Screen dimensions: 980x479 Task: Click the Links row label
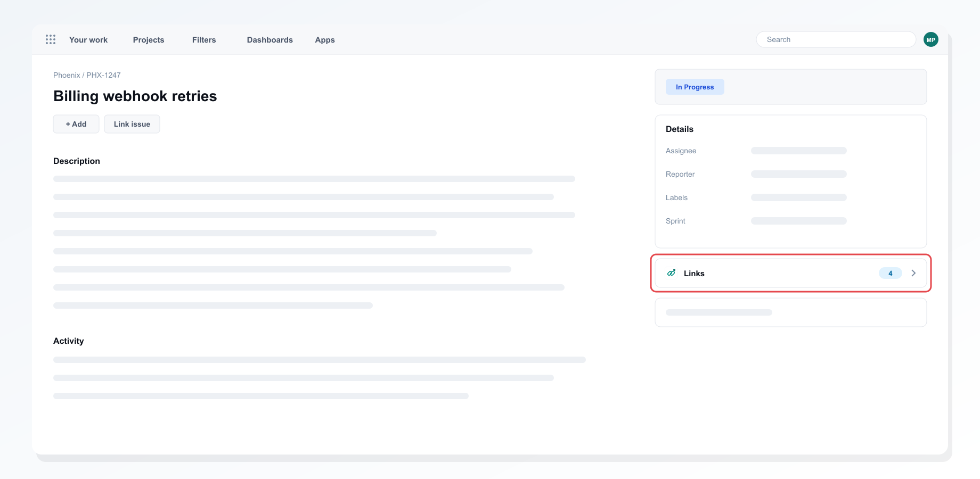pos(694,273)
